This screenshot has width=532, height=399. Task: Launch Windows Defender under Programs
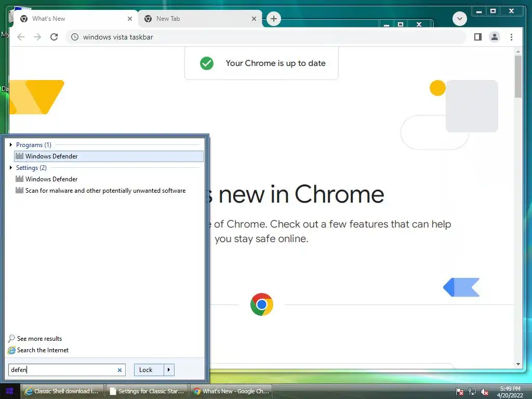click(x=109, y=156)
